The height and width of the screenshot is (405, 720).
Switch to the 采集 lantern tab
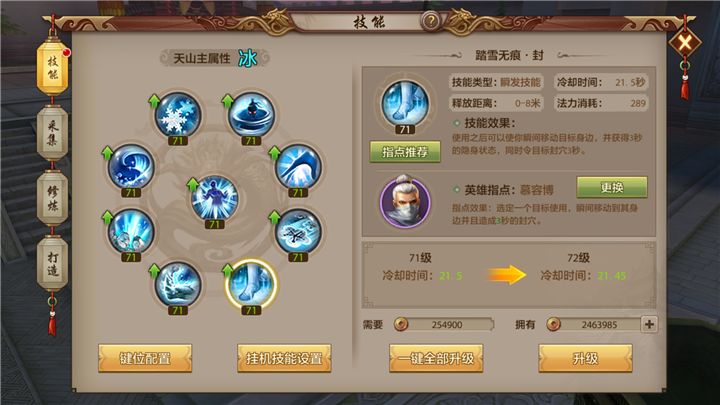tap(52, 133)
